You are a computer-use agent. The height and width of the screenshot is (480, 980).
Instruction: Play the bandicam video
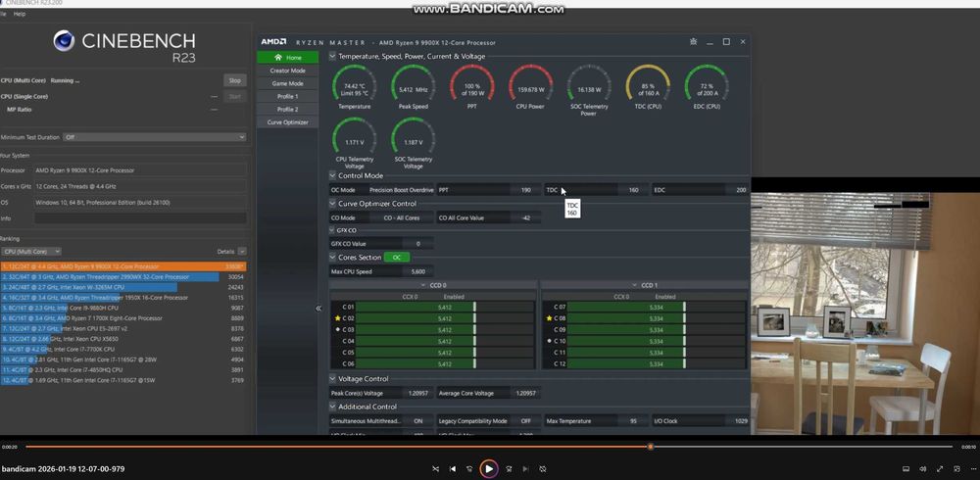pyautogui.click(x=489, y=469)
